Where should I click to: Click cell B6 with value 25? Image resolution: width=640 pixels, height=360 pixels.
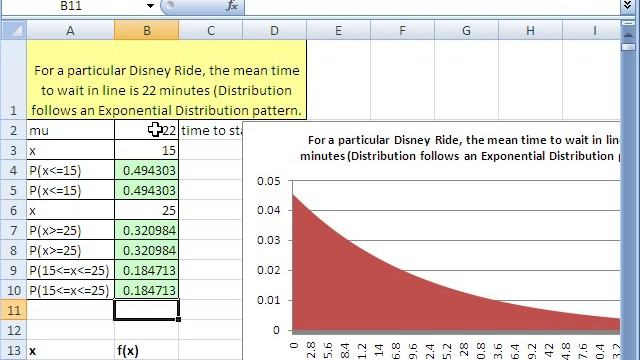[x=147, y=210]
